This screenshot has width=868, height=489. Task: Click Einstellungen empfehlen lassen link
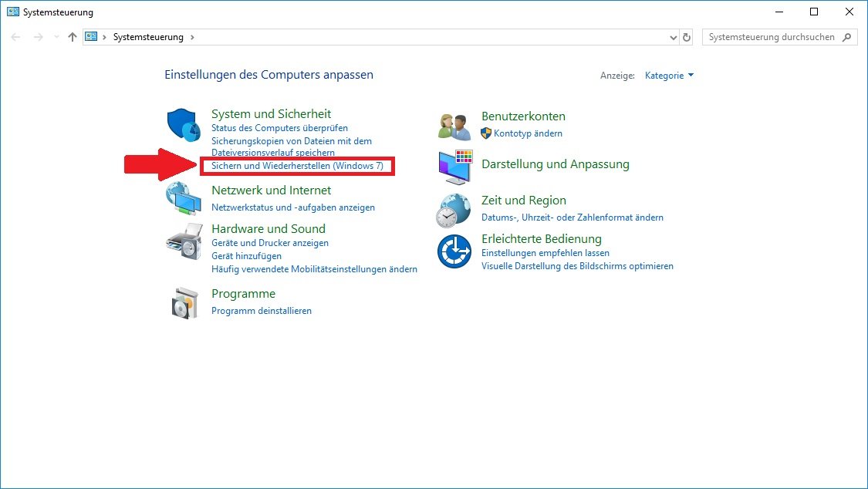pos(545,253)
